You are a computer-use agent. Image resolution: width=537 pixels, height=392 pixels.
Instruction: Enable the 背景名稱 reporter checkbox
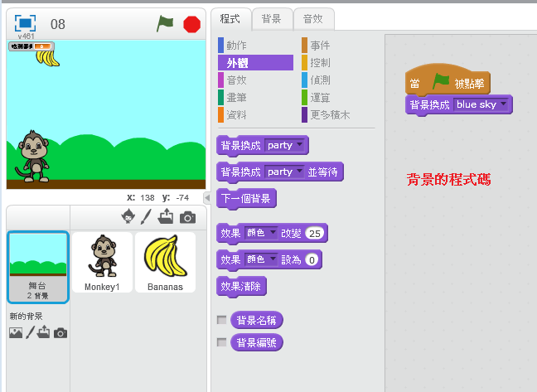[221, 321]
